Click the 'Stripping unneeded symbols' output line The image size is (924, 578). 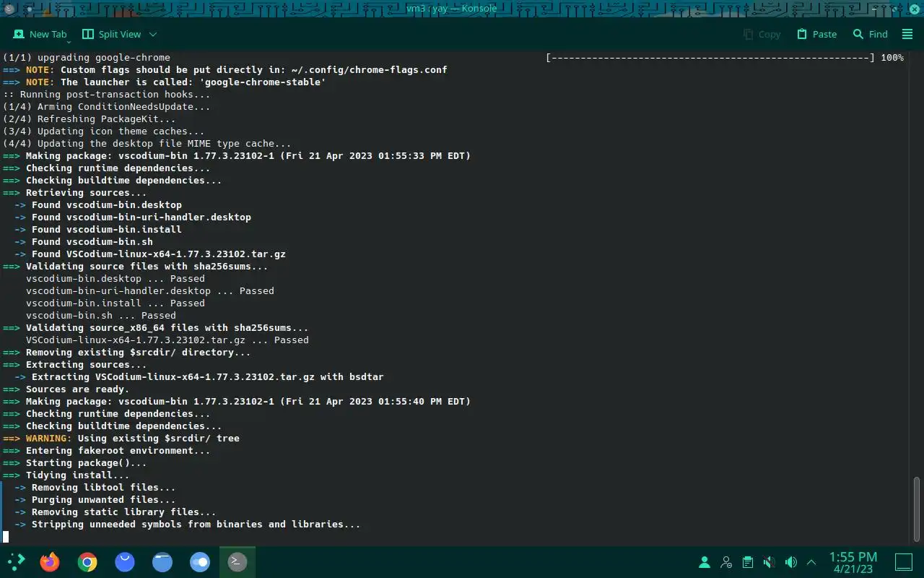coord(187,525)
